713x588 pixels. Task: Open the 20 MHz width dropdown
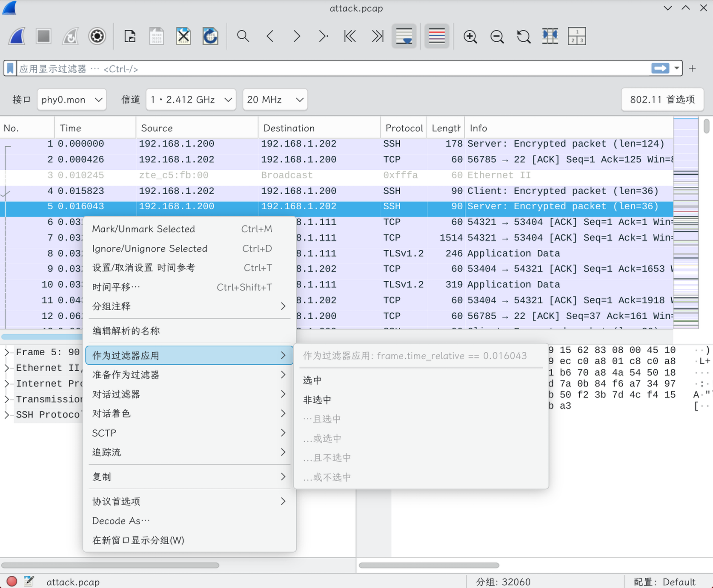pos(275,100)
